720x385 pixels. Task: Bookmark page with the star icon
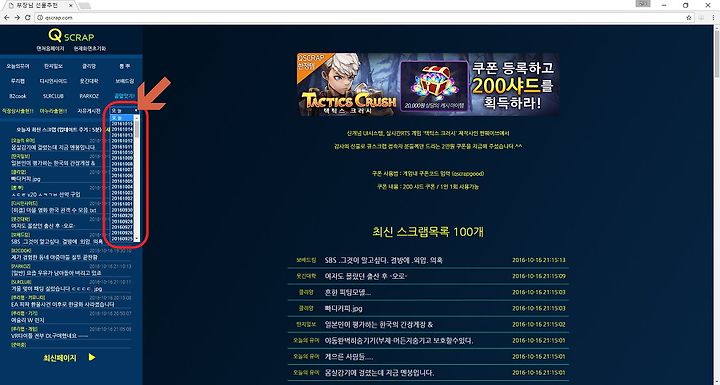[x=689, y=17]
